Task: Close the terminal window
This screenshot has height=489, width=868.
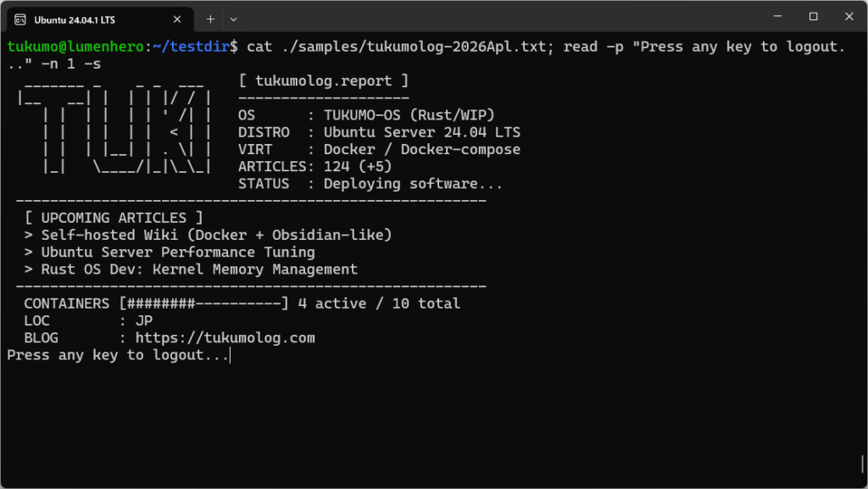Action: click(849, 17)
